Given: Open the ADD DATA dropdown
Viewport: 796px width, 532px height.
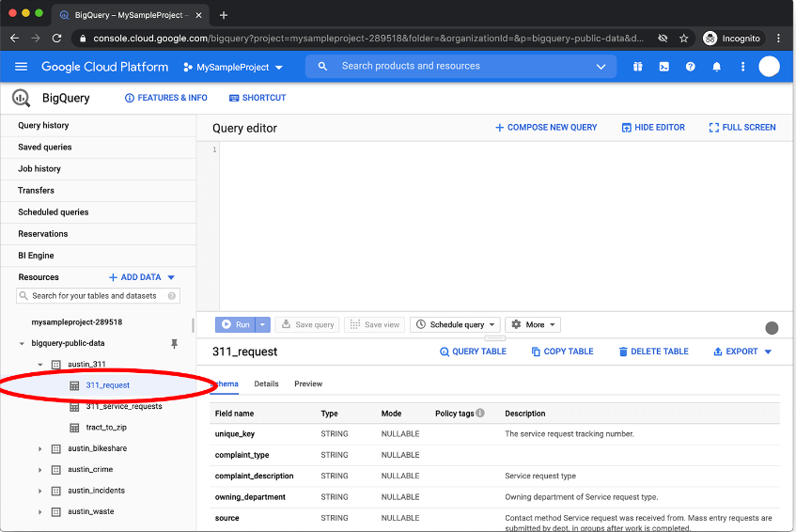Looking at the screenshot, I should [142, 277].
